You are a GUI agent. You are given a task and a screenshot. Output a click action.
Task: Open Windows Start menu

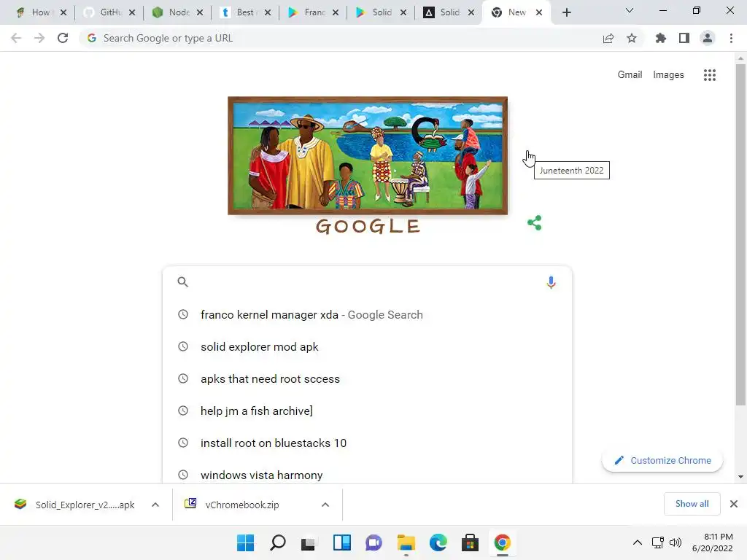[245, 542]
